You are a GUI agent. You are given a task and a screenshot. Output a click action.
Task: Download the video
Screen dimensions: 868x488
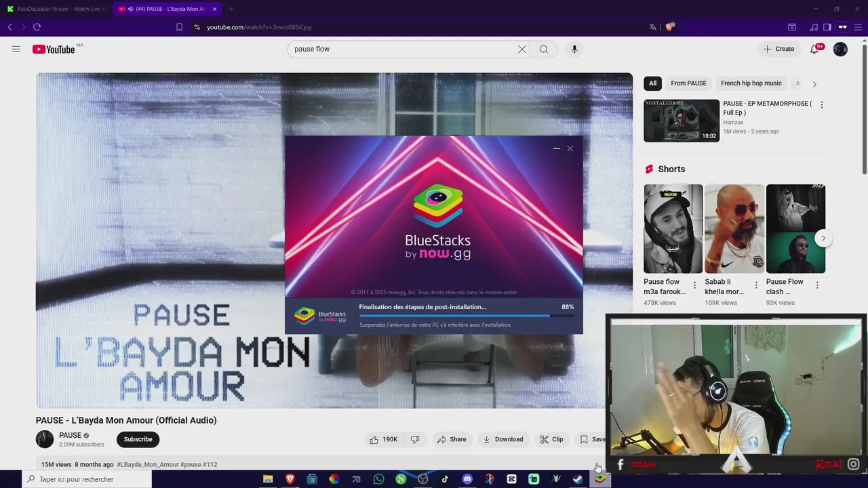pyautogui.click(x=502, y=439)
